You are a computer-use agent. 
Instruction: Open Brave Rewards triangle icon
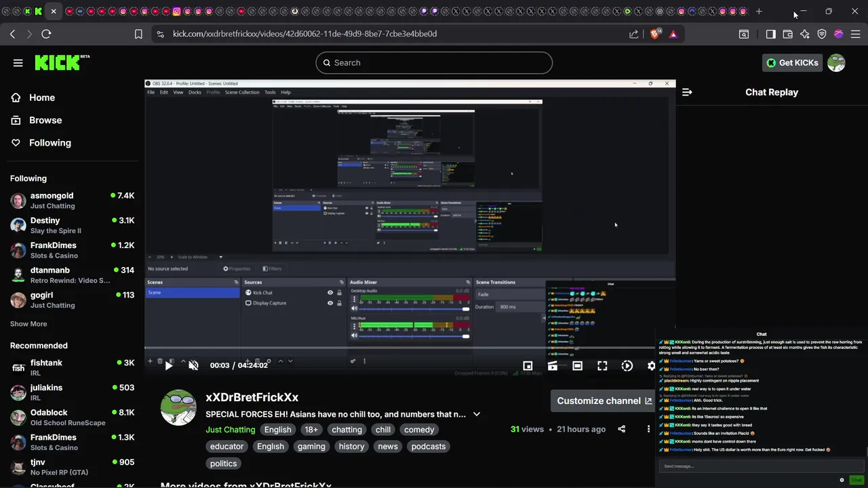point(673,34)
